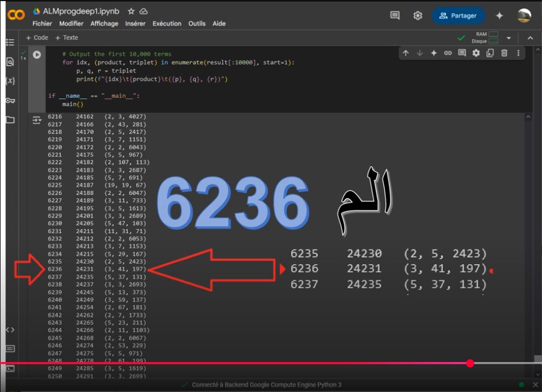Click the Partager button

click(458, 16)
